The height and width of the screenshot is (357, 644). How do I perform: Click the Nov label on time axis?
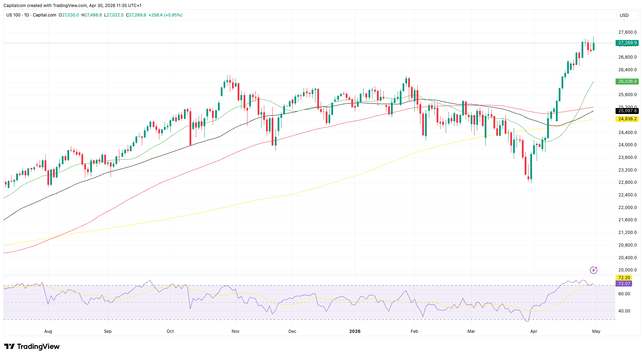coord(235,331)
